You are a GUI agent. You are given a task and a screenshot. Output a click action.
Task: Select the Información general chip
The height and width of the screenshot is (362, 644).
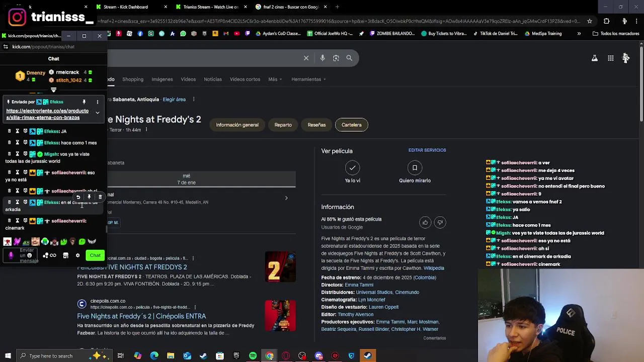237,125
